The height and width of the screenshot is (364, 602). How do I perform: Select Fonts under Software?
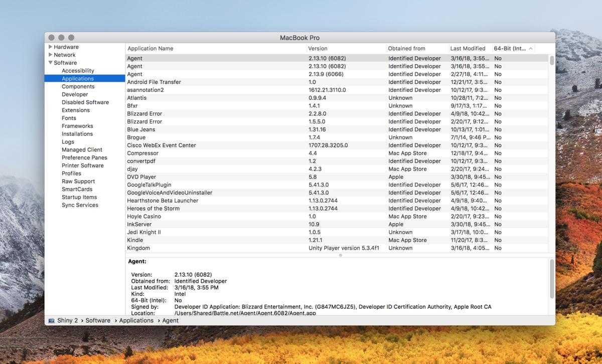pyautogui.click(x=69, y=118)
